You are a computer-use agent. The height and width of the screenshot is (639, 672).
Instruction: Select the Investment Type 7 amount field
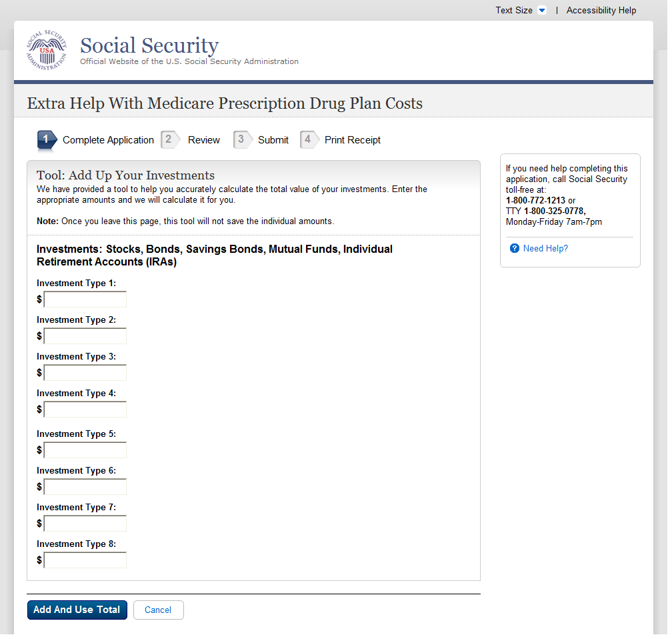85,524
